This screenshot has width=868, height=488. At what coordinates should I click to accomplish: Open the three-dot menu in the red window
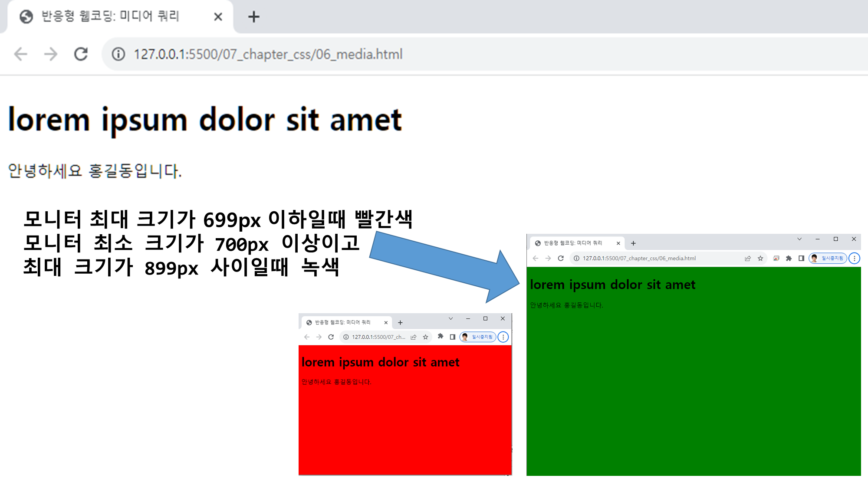tap(503, 337)
